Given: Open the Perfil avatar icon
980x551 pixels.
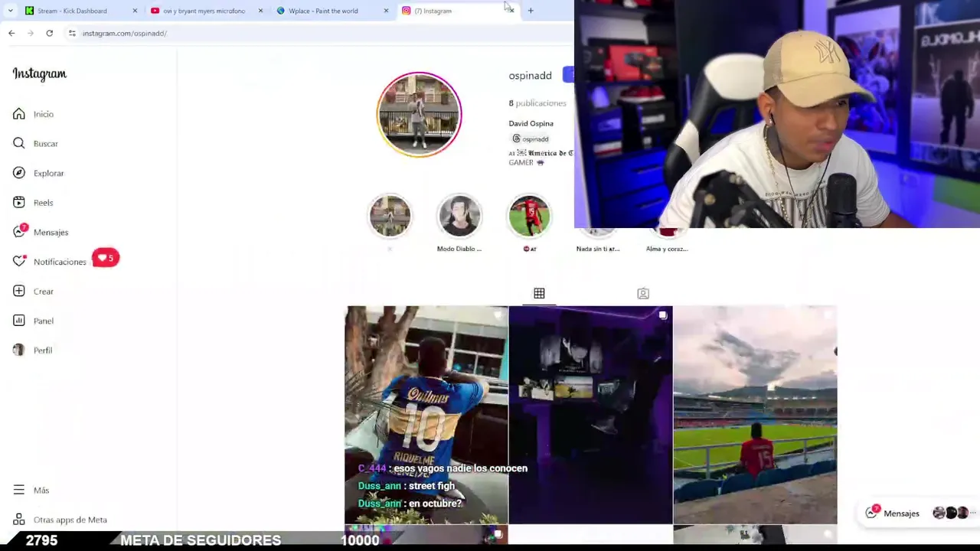Looking at the screenshot, I should pyautogui.click(x=19, y=350).
